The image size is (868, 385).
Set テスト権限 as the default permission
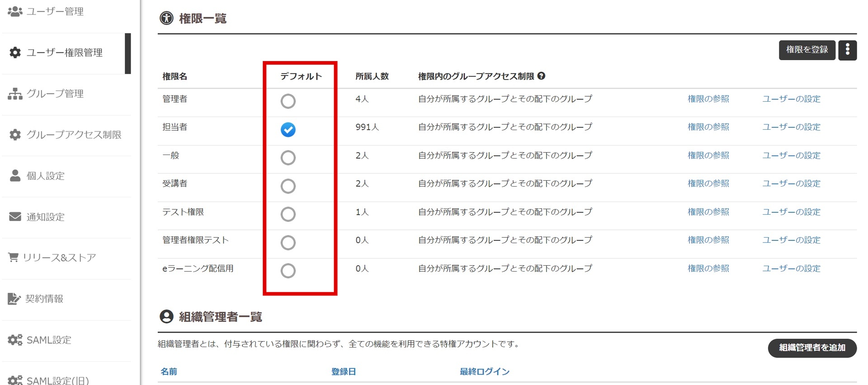(288, 214)
